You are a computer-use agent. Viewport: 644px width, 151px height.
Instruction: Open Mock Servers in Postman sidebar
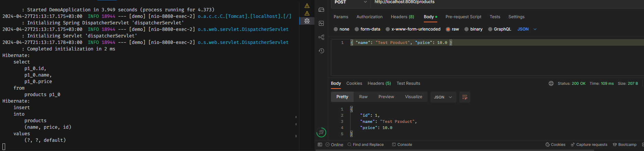click(x=321, y=10)
